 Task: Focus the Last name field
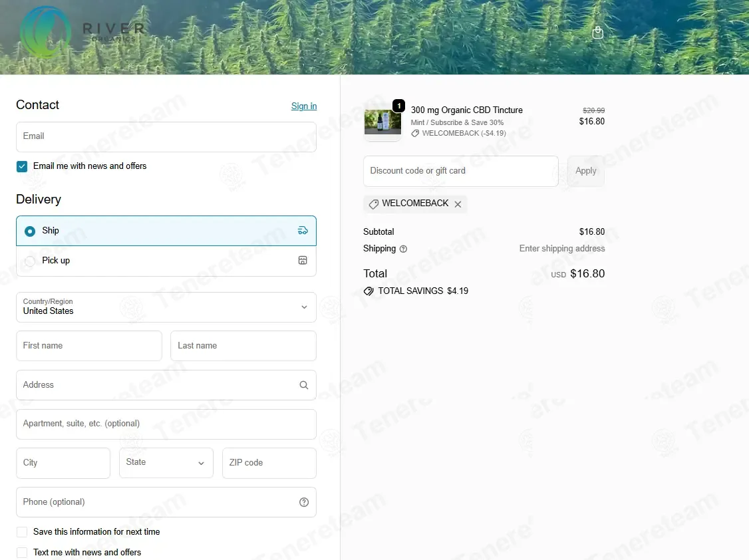click(243, 346)
